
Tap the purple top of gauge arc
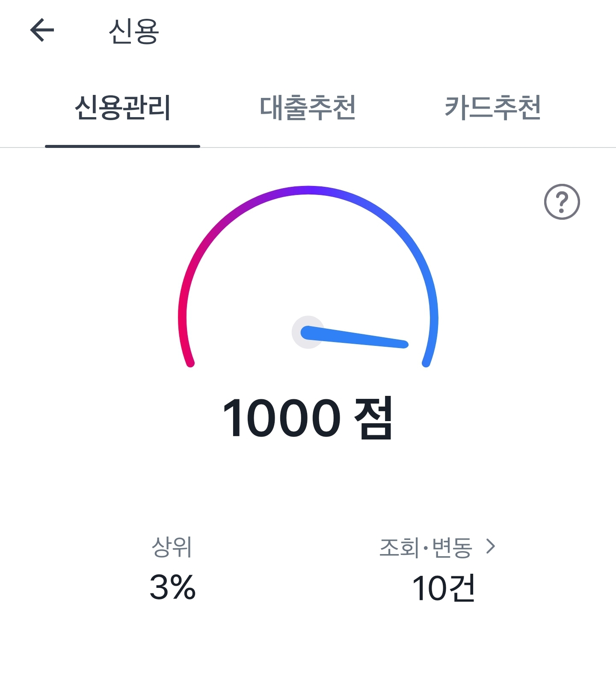click(x=308, y=190)
